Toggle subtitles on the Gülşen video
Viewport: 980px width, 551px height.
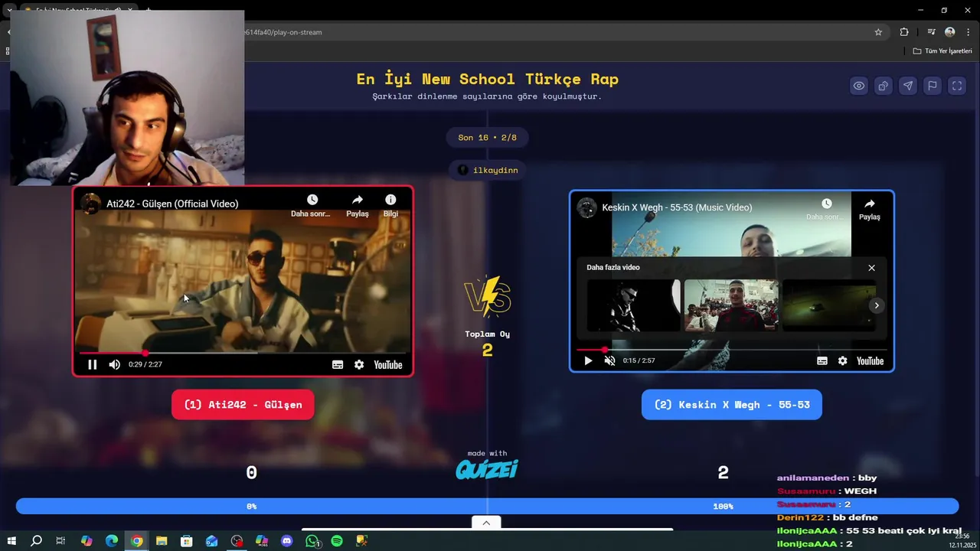[338, 365]
